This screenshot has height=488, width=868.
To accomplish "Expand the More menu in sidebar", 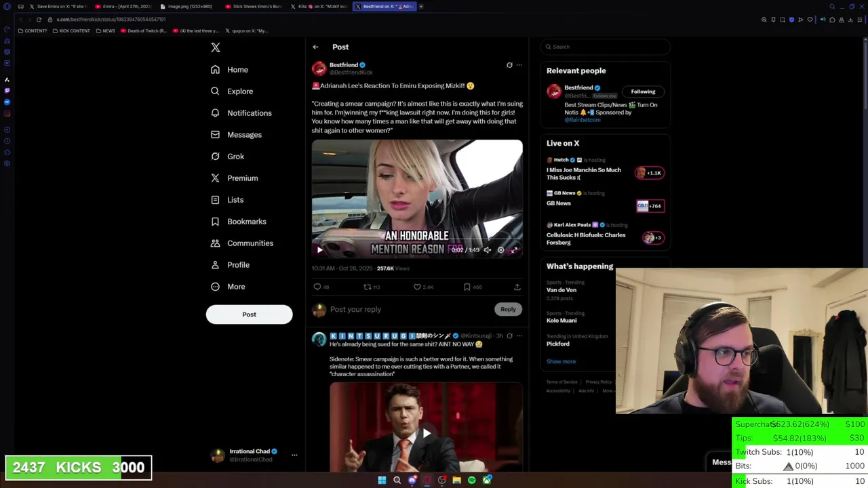I will (x=227, y=287).
